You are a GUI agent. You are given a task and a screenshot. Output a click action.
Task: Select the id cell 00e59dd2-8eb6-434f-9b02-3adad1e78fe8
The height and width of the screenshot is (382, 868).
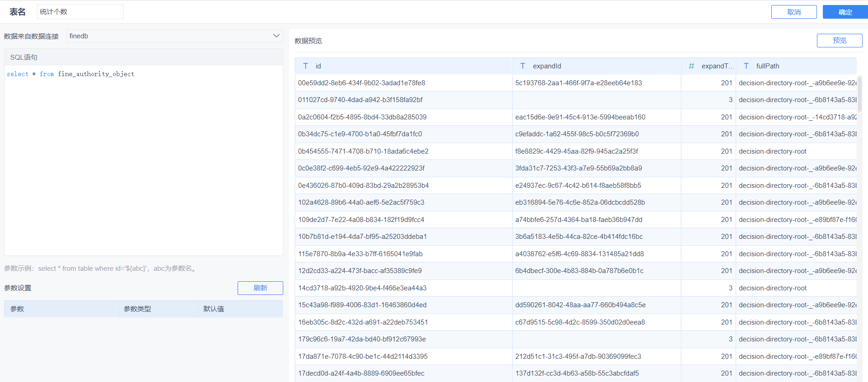361,83
